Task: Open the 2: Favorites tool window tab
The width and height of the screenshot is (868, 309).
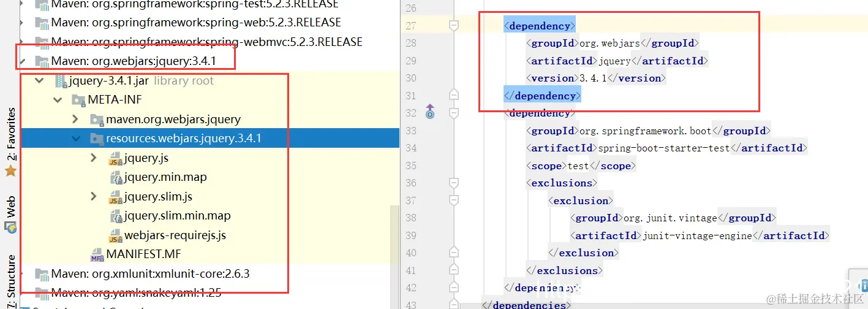Action: [x=10, y=134]
